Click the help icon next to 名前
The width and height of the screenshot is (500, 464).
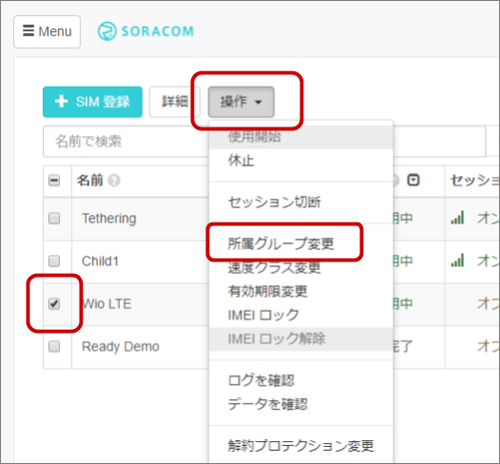pos(114,181)
